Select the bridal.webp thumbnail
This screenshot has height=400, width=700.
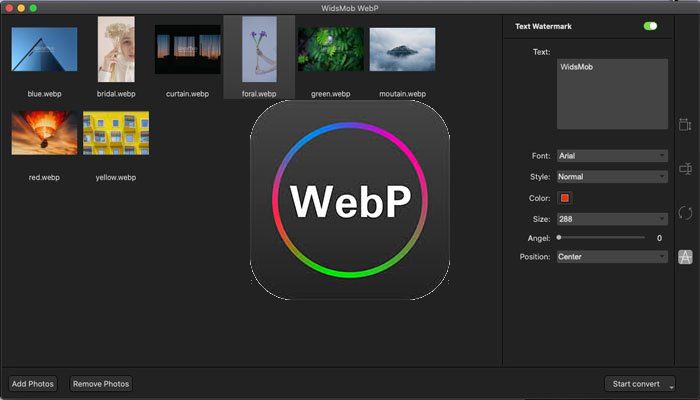(x=116, y=49)
